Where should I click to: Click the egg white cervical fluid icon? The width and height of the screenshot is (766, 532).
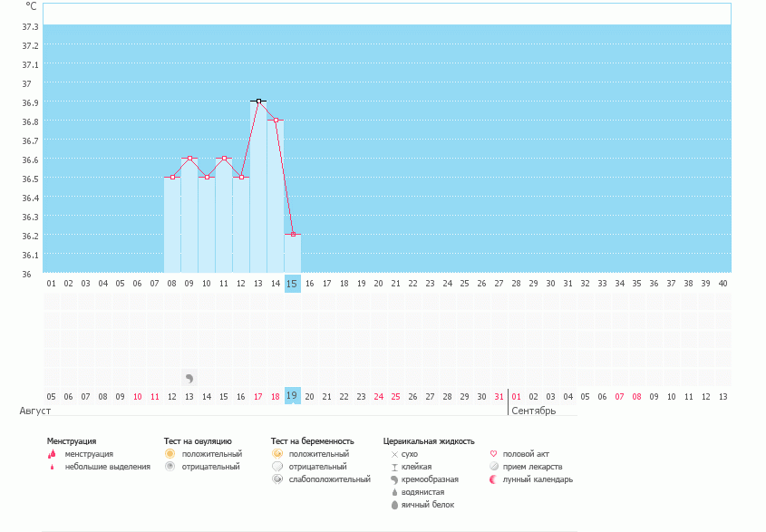point(394,505)
